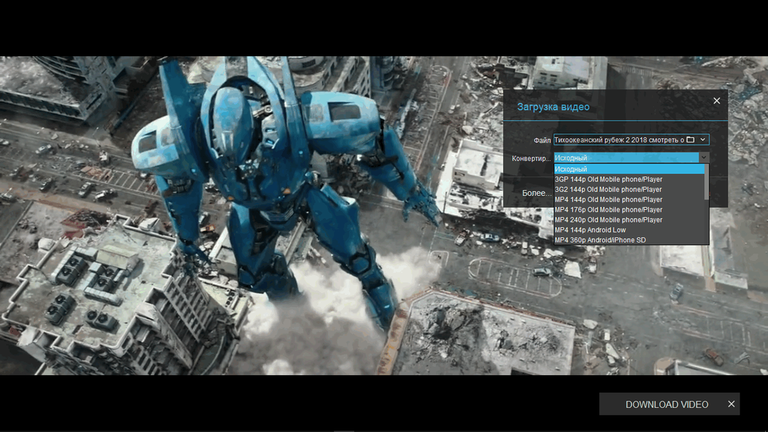The image size is (768, 432).
Task: Dismiss the DOWNLOAD VIDEO bar with its X
Action: pos(731,404)
